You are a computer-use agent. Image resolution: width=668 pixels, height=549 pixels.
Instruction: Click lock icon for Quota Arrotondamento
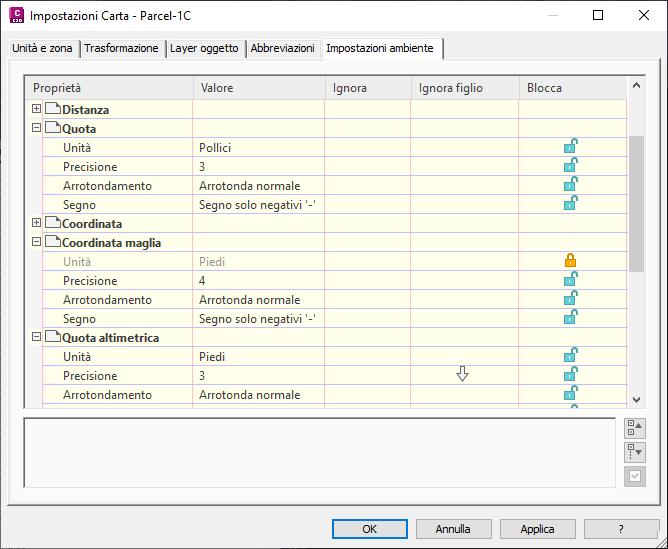571,185
